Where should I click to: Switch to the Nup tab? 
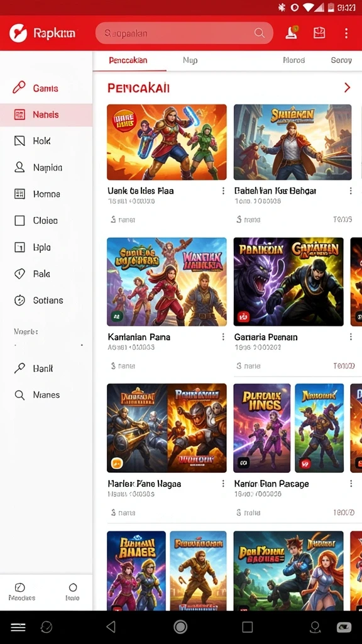click(190, 60)
